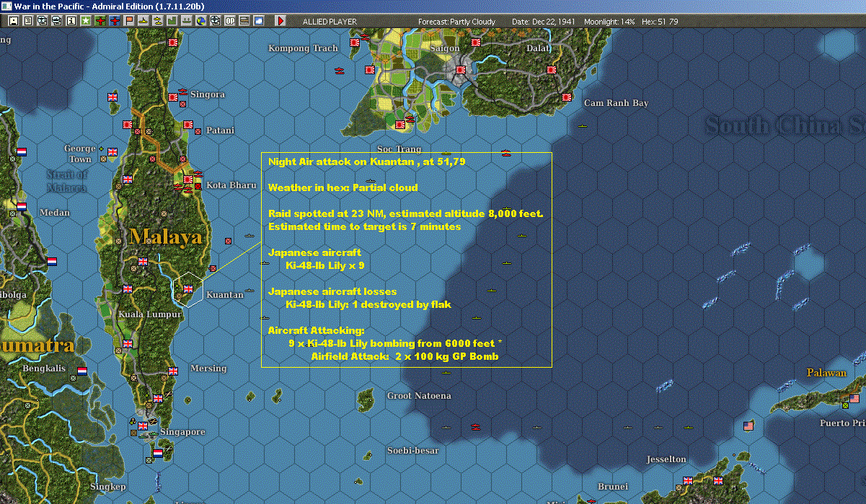Click the monitor icon beside the info icon
The width and height of the screenshot is (866, 504).
[56, 21]
